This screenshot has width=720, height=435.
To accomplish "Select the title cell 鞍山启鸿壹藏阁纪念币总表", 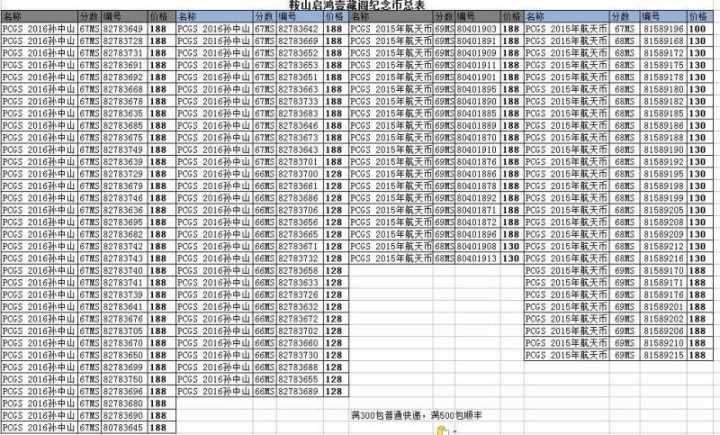I will 359,5.
